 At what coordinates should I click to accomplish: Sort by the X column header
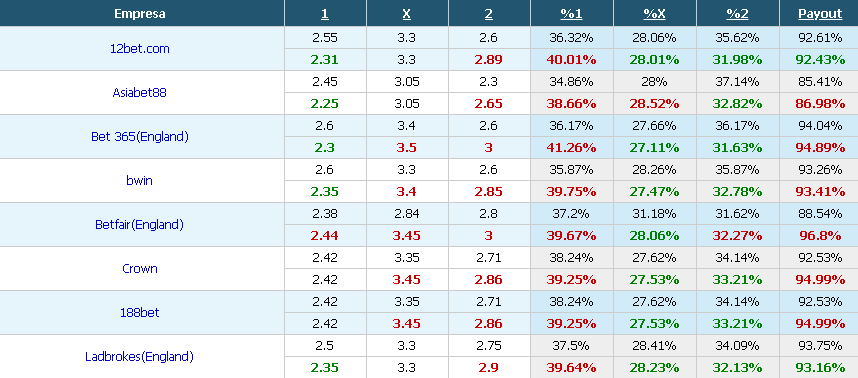point(407,14)
